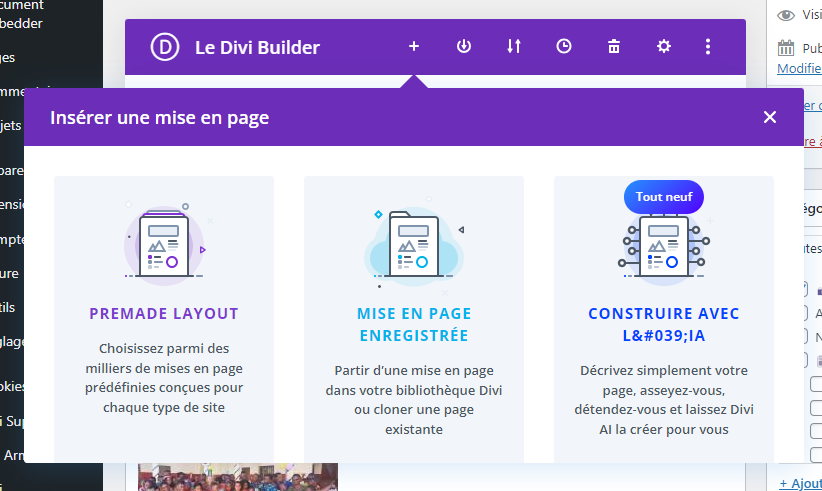The height and width of the screenshot is (491, 822).
Task: Click the Modifier link in publish panel
Action: pyautogui.click(x=799, y=69)
